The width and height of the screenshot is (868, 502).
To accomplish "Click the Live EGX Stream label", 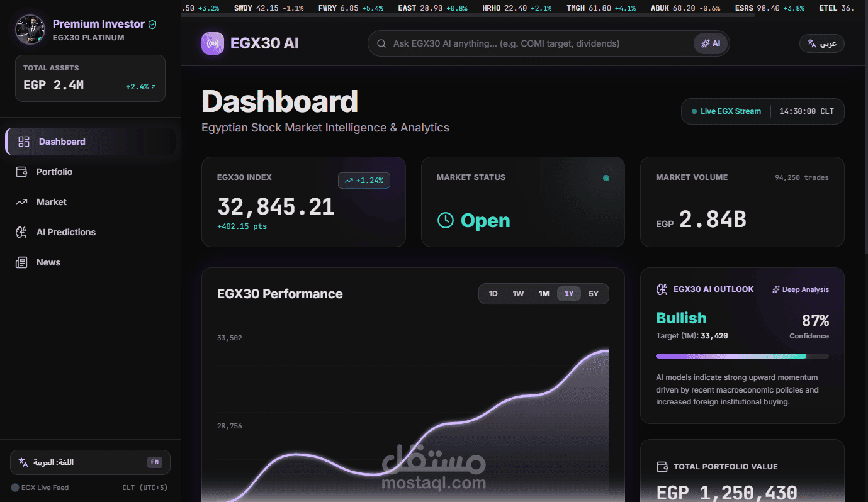I will 731,111.
